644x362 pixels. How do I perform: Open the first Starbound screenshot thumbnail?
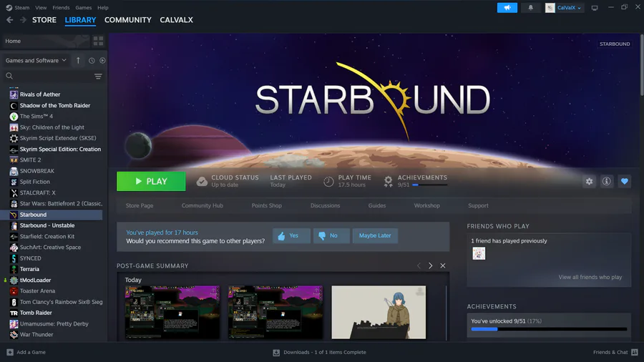point(172,313)
